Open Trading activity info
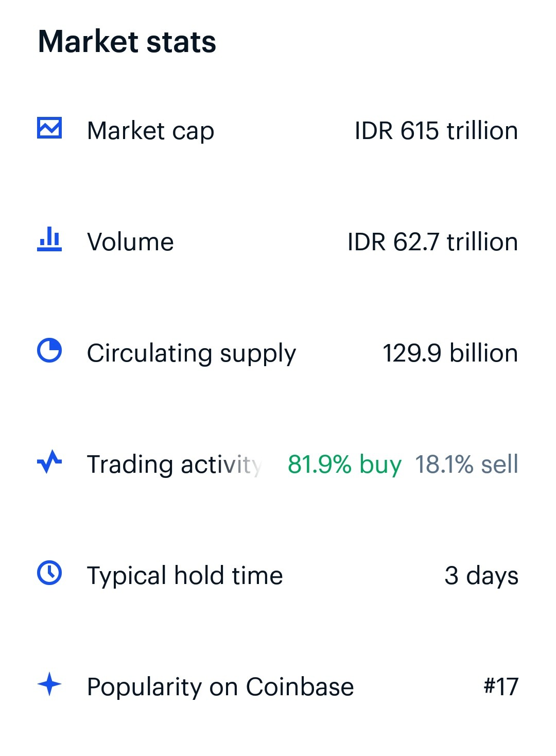Viewport: 556px width, 756px height. (x=175, y=465)
